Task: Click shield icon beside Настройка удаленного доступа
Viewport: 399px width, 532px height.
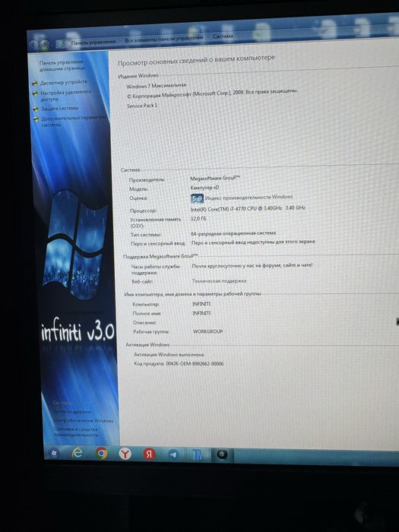Action: point(35,93)
